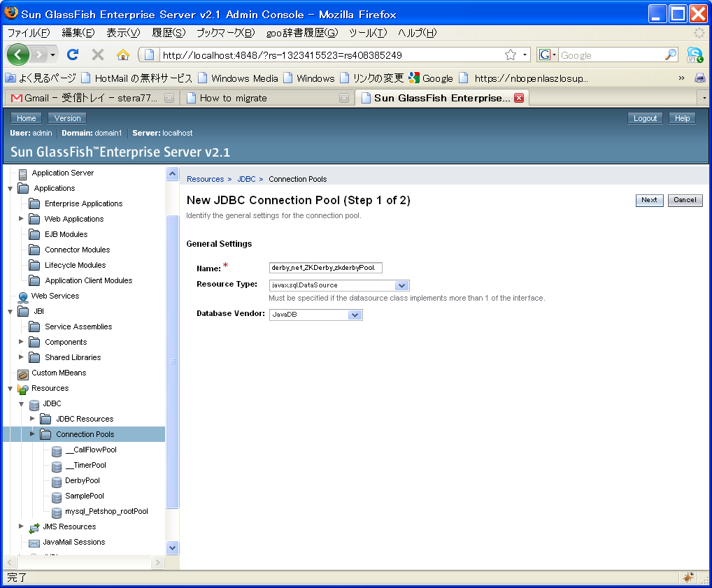712x588 pixels.
Task: Open the Database Vendor dropdown
Action: (355, 315)
